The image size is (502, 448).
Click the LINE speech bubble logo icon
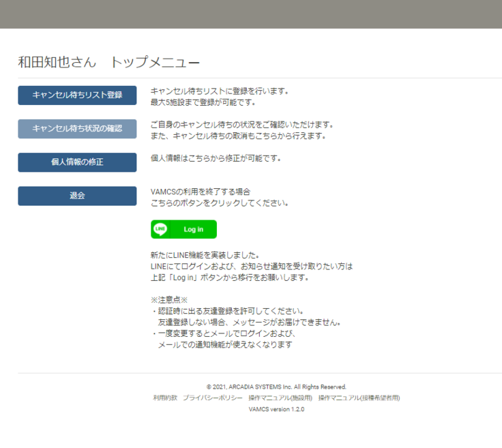(x=161, y=229)
